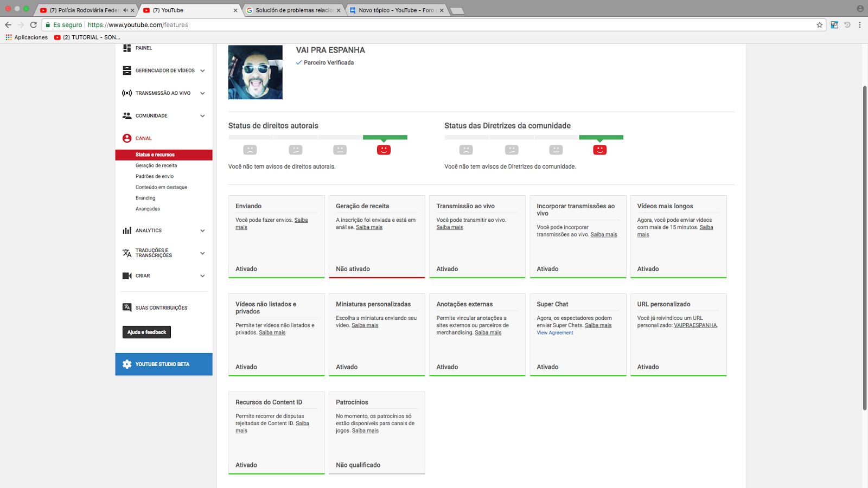Open Padrões de envio in the sidebar
This screenshot has height=488, width=868.
pyautogui.click(x=155, y=176)
